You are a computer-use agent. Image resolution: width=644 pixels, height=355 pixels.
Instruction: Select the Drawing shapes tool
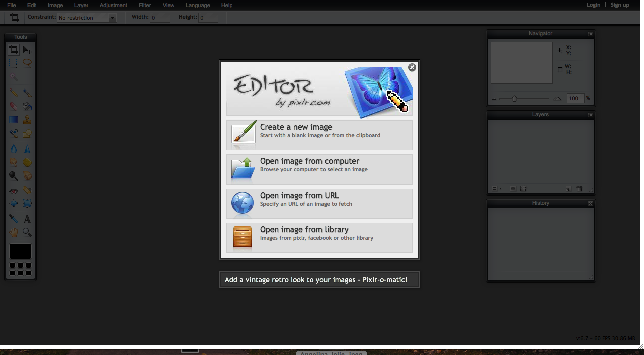pyautogui.click(x=27, y=133)
